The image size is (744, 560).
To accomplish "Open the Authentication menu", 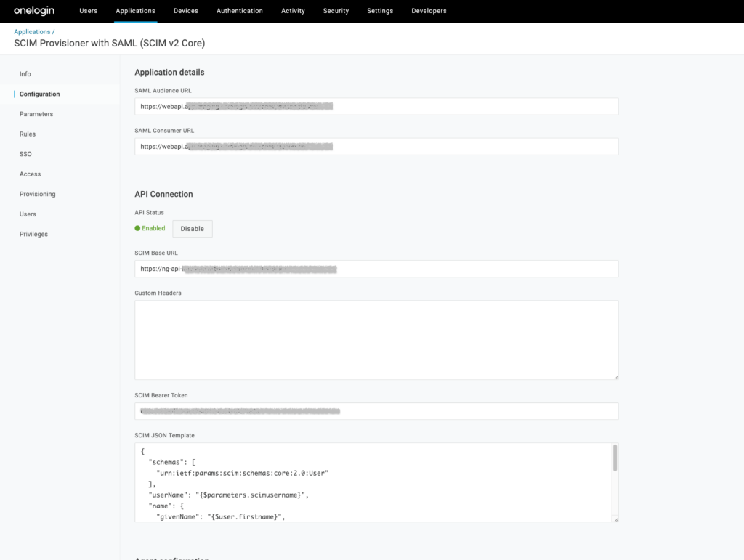I will click(x=240, y=11).
